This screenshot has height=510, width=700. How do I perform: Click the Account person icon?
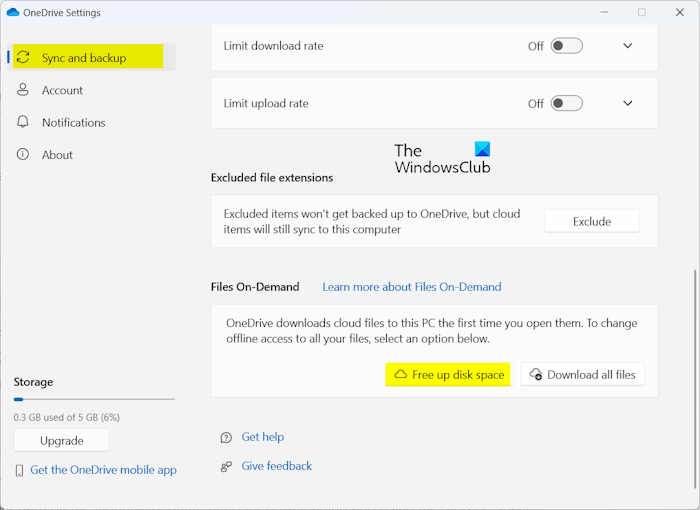pyautogui.click(x=23, y=90)
